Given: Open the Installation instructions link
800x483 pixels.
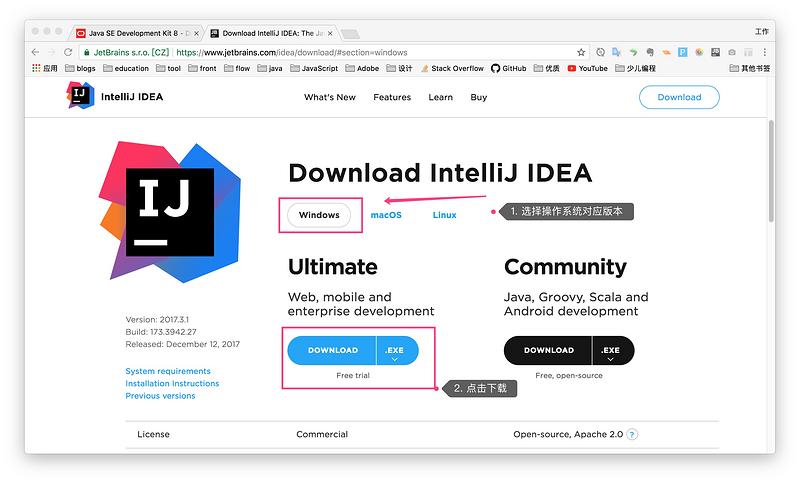Looking at the screenshot, I should click(x=172, y=383).
